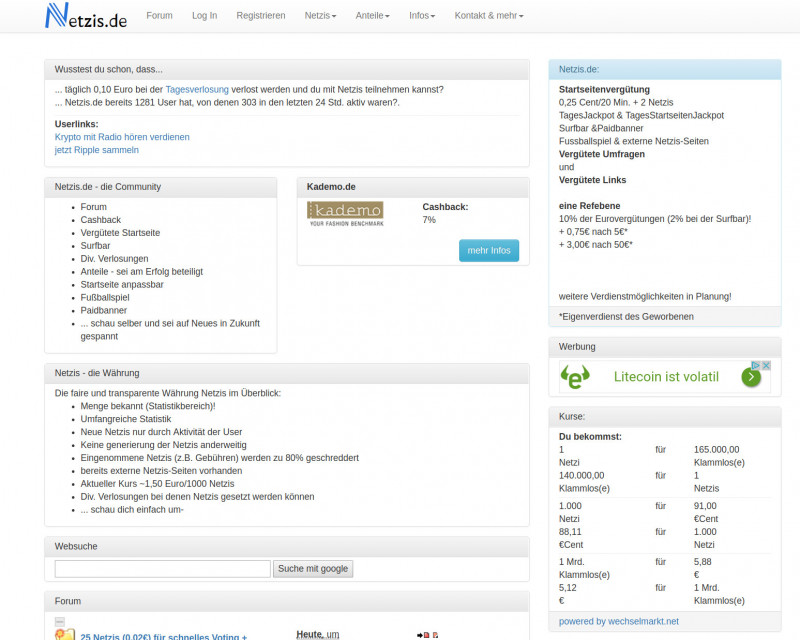
Task: Click 'Umfangreiche Statistik' list entry
Action: click(x=126, y=419)
